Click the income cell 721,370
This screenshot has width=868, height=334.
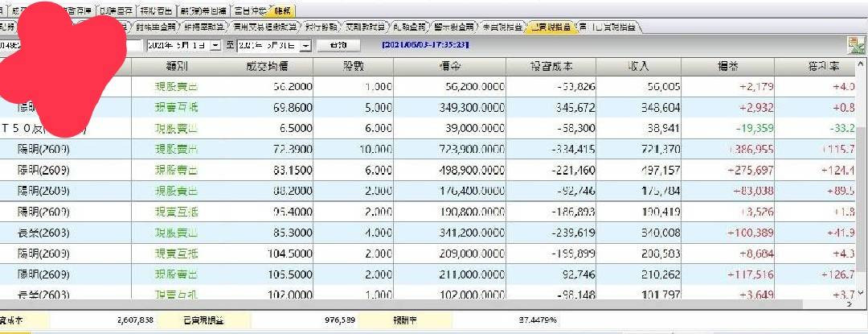coord(661,150)
